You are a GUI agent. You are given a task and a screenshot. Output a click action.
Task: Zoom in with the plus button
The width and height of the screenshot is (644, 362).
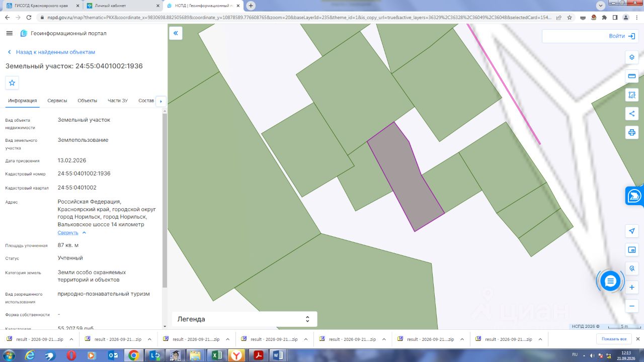632,288
